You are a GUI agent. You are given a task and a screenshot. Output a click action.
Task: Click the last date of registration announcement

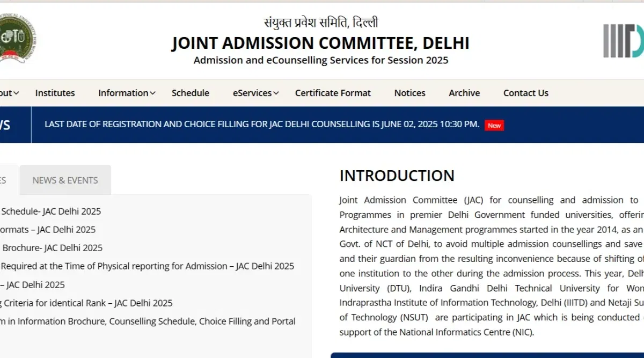click(x=261, y=125)
